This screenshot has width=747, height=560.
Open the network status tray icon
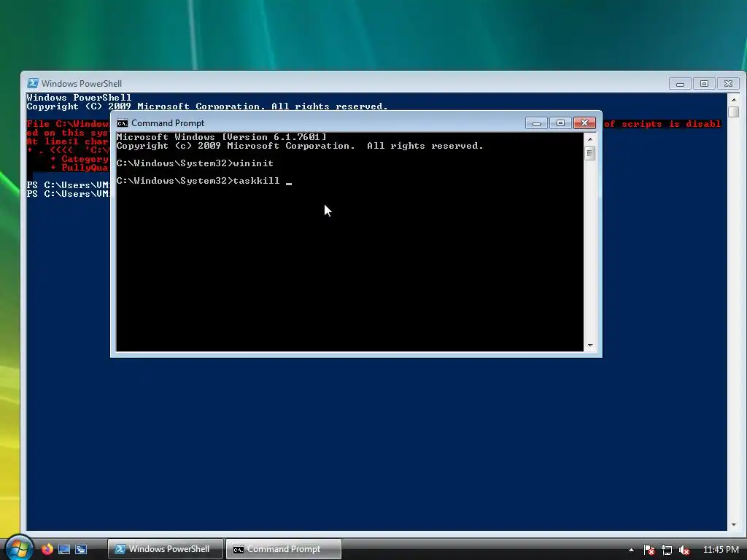tap(667, 550)
